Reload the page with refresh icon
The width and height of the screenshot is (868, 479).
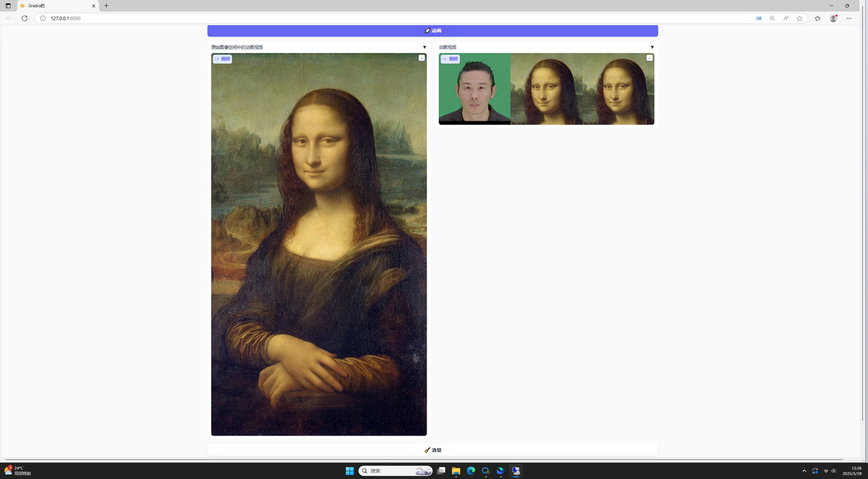tap(24, 18)
